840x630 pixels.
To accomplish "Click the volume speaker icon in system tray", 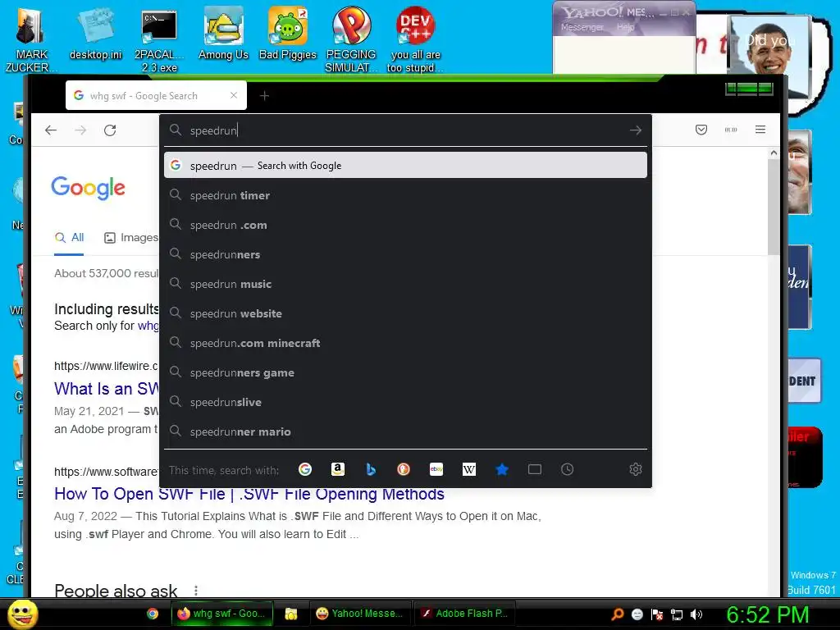I will [696, 614].
